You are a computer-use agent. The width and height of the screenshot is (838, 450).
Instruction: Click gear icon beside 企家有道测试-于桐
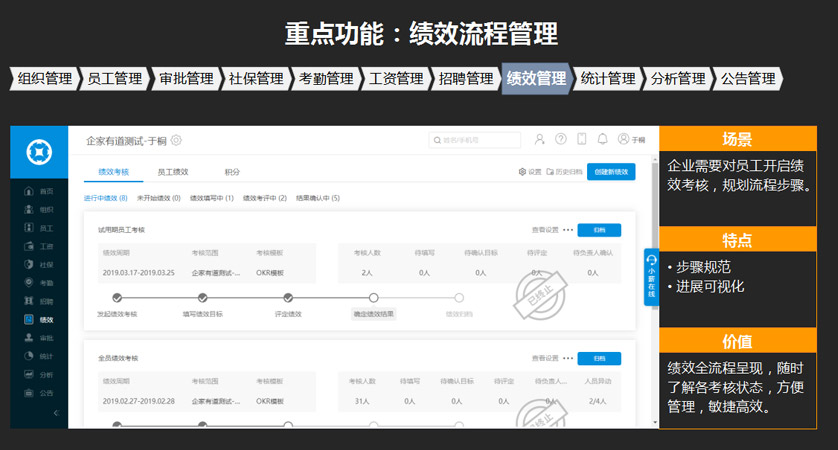click(x=177, y=140)
